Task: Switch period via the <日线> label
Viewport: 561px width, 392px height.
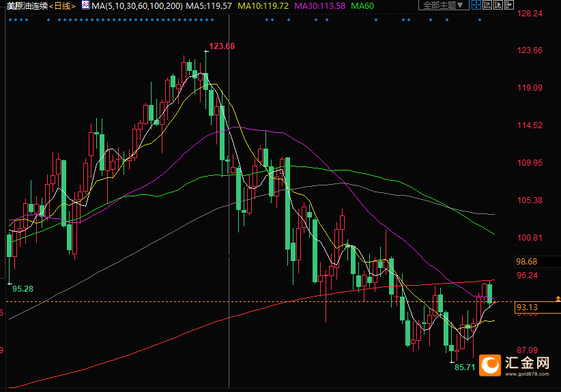Action: tap(63, 6)
